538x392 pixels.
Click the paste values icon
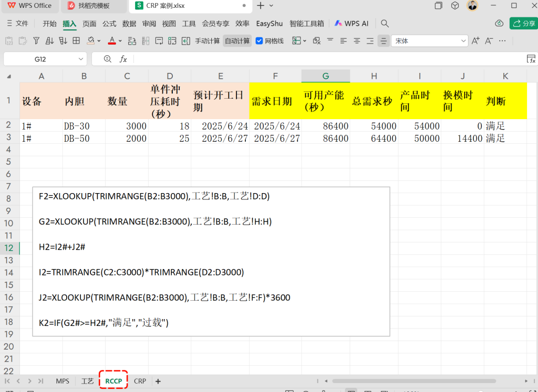point(9,41)
